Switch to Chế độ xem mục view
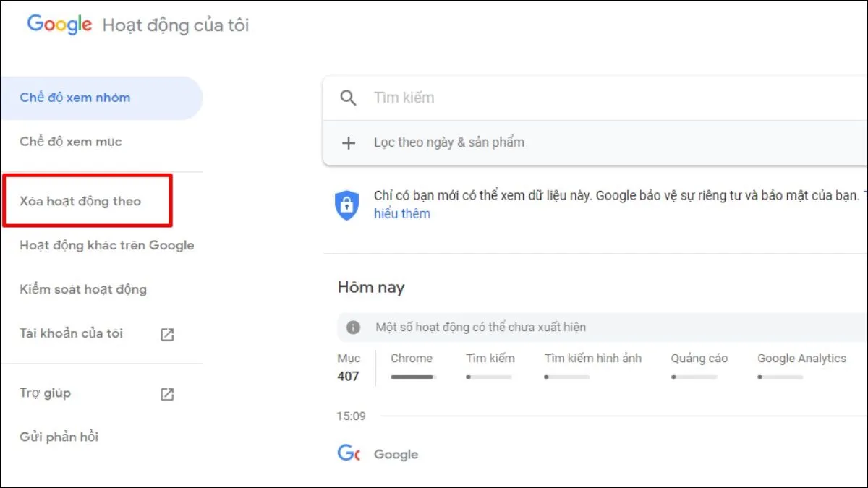 click(x=71, y=142)
